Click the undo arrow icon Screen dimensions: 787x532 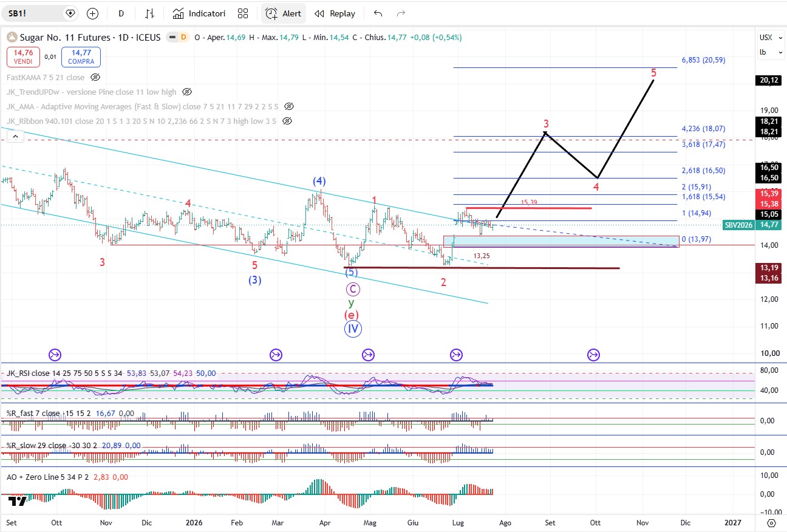point(378,13)
